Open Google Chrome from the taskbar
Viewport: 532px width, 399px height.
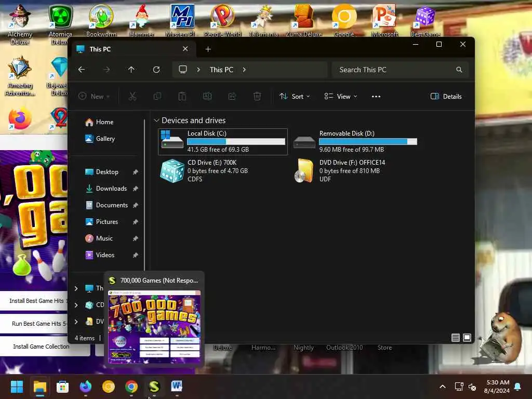pos(131,387)
